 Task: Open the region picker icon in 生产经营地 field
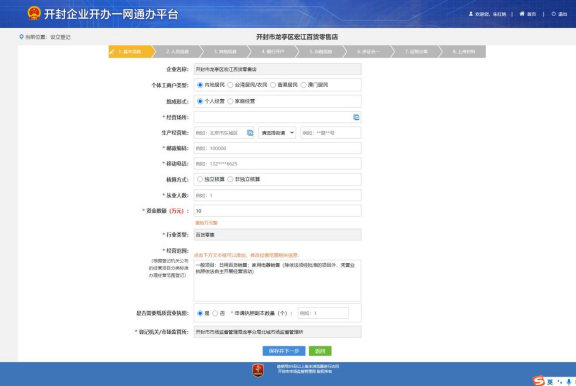(250, 133)
